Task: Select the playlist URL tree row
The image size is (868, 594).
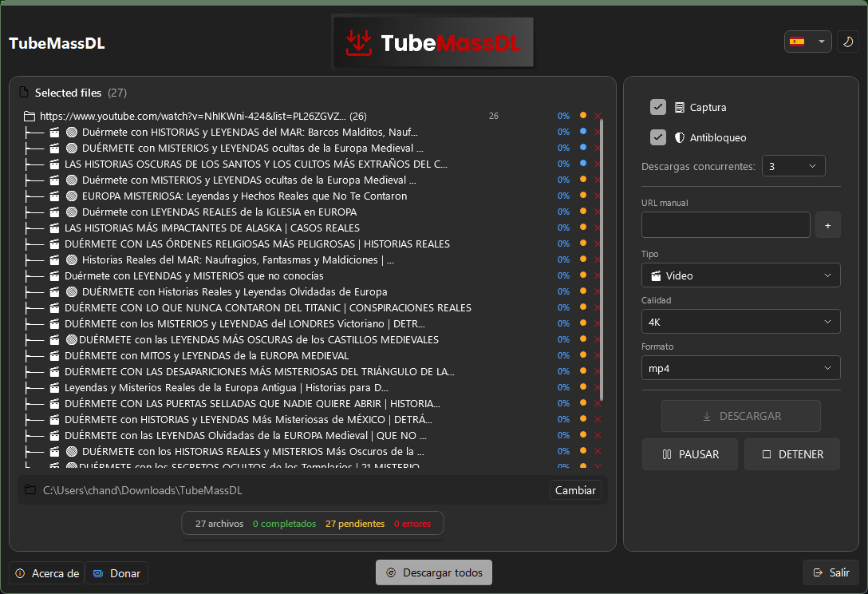Action: tap(312, 117)
